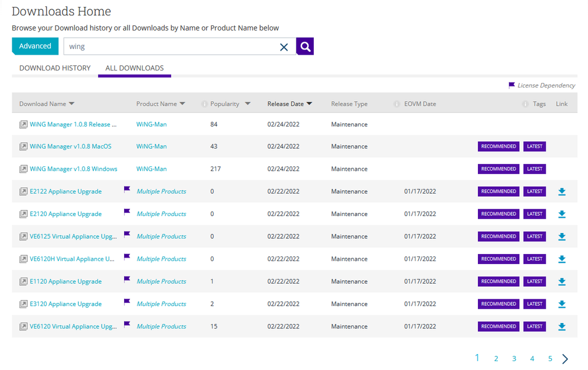Click License Dependency legend flag
588x370 pixels.
coord(511,85)
